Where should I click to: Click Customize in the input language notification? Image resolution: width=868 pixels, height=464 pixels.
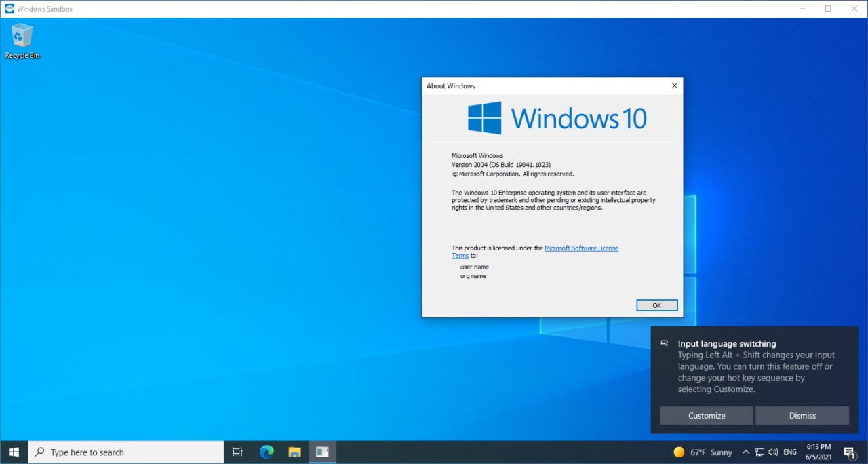point(707,416)
